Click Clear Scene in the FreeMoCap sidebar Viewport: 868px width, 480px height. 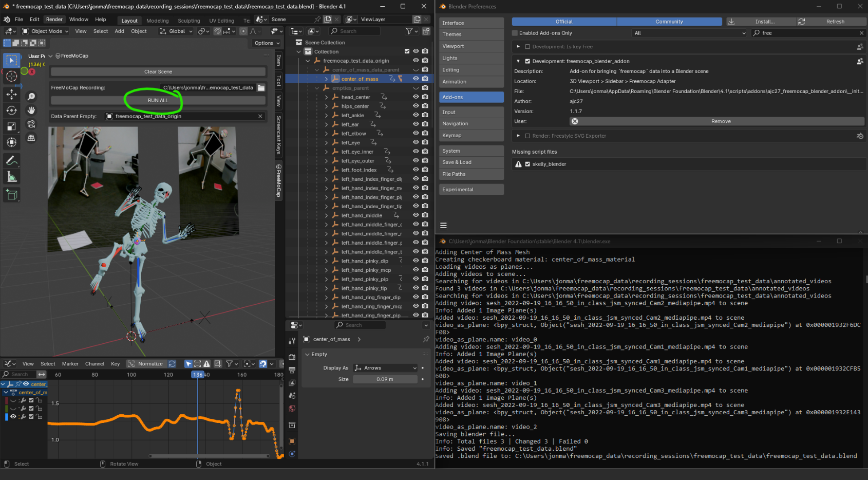[x=158, y=71]
